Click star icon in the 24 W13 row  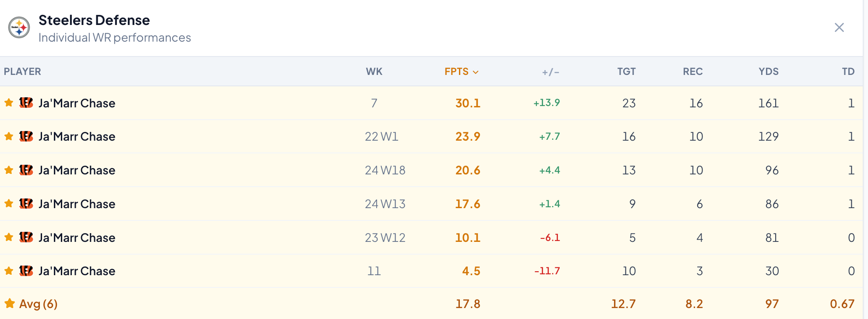click(x=9, y=203)
